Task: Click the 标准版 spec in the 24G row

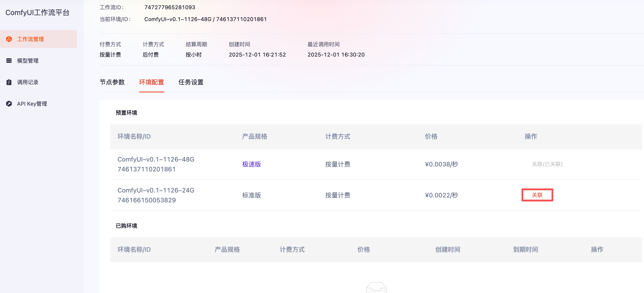Action: pos(251,195)
